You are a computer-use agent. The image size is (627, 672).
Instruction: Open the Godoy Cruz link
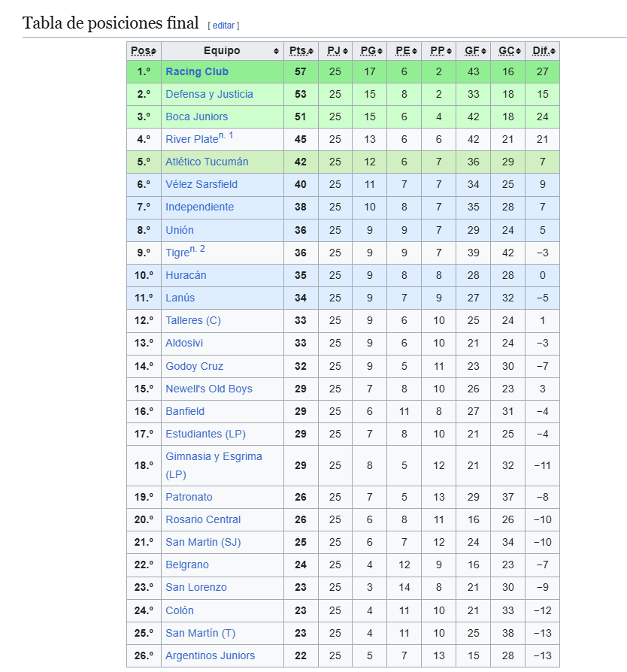195,366
